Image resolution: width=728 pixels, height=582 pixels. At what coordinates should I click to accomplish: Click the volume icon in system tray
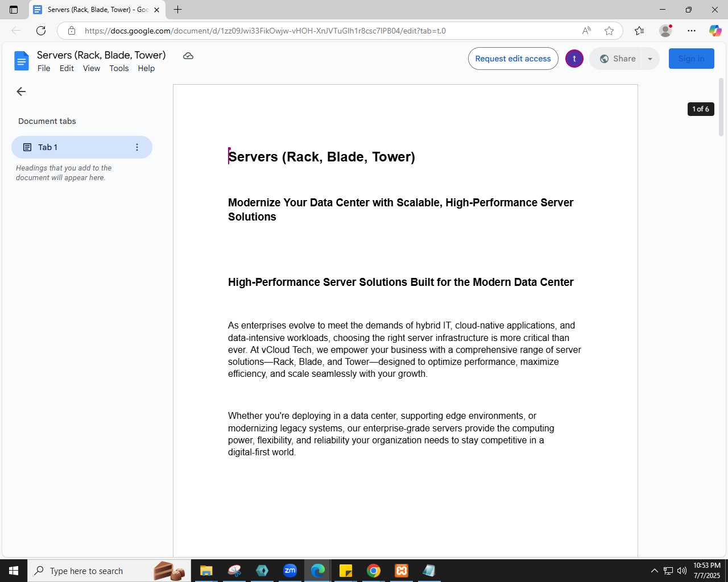point(682,571)
